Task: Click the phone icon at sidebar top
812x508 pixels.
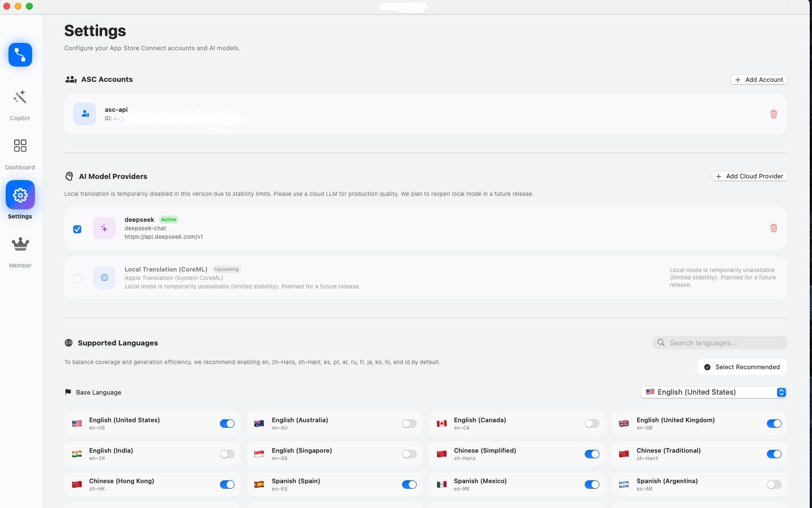Action: [x=20, y=55]
